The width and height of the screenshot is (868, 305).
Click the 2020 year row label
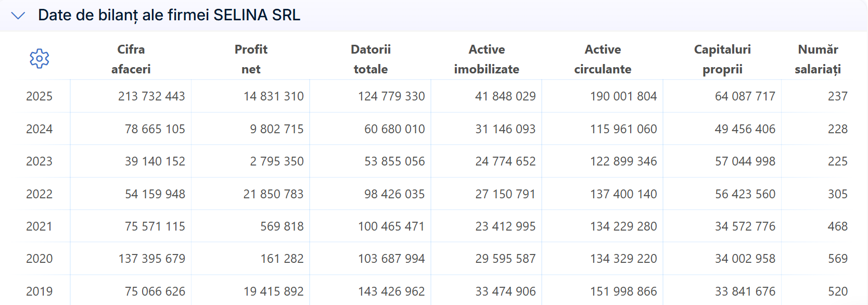point(40,259)
